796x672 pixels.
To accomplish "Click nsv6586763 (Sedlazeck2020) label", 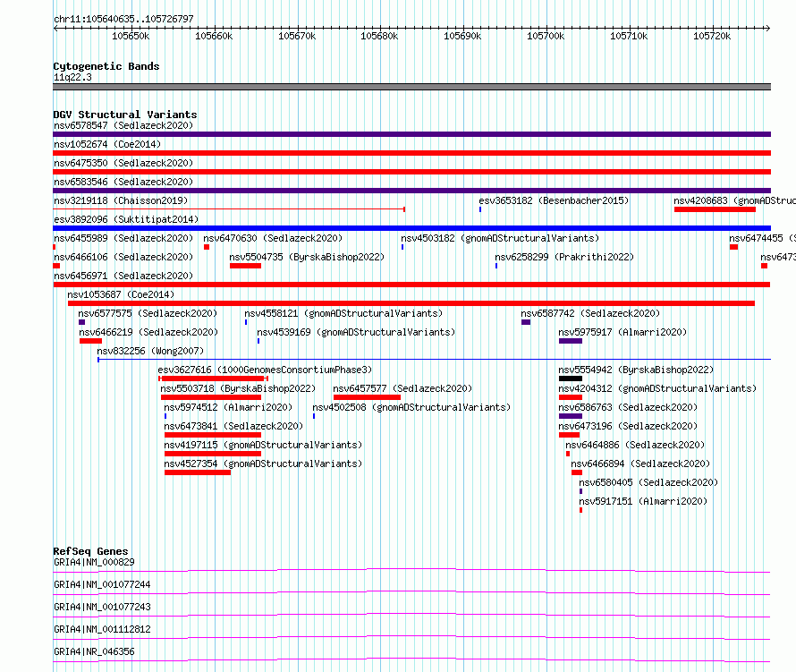I will point(628,407).
